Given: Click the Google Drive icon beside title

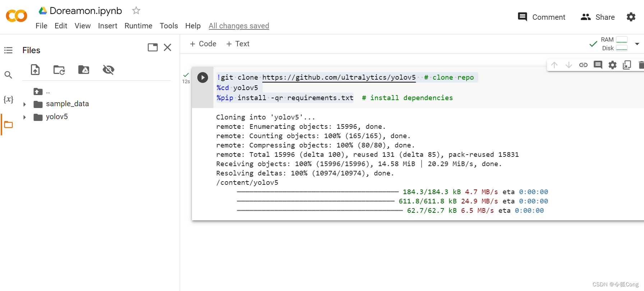Looking at the screenshot, I should coord(43,11).
